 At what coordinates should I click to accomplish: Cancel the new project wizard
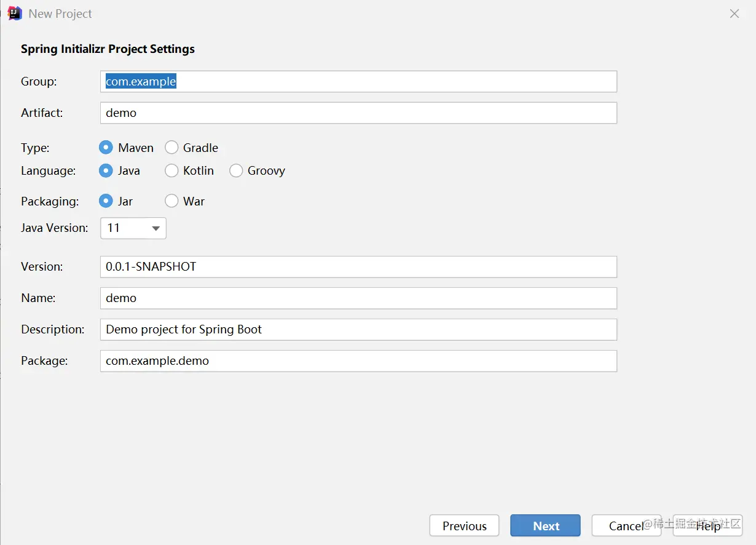(x=626, y=525)
